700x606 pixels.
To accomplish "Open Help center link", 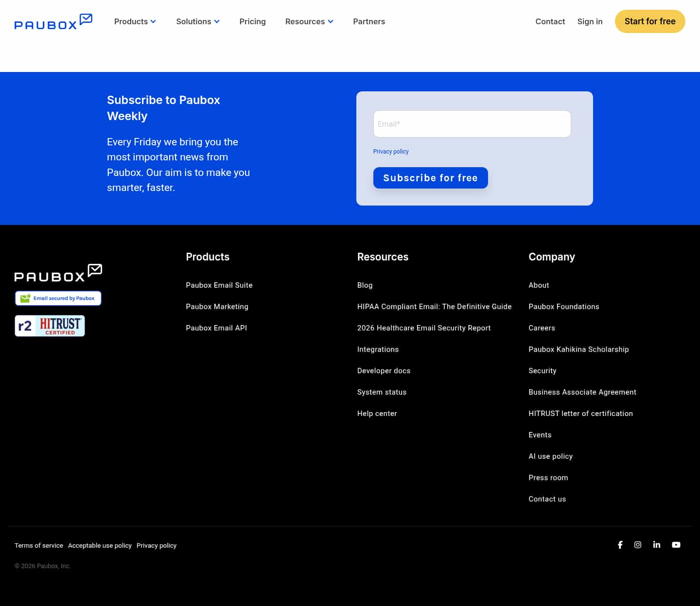I will click(377, 414).
